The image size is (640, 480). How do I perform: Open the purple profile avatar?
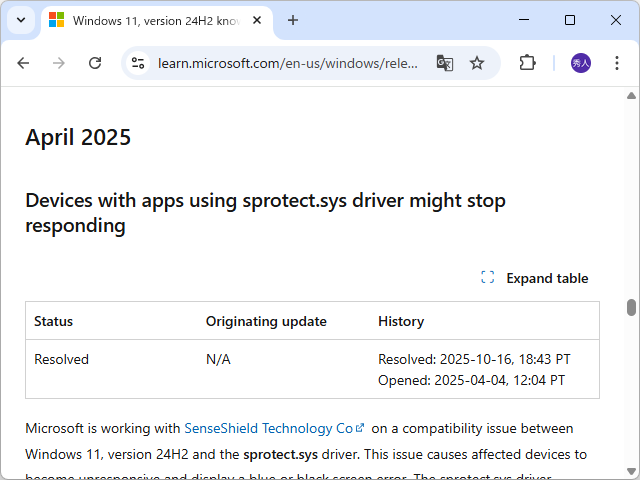581,63
